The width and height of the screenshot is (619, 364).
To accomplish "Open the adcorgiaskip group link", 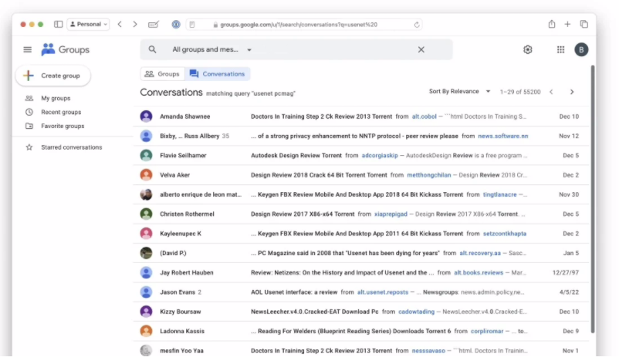I will tap(380, 155).
